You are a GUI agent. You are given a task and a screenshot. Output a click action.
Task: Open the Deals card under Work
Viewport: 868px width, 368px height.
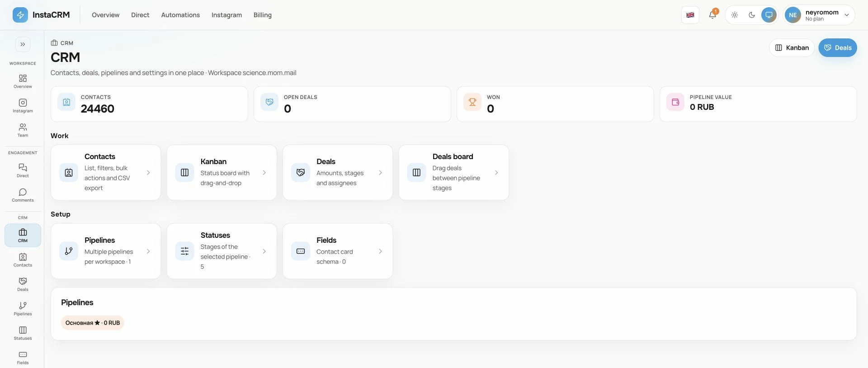coord(338,173)
